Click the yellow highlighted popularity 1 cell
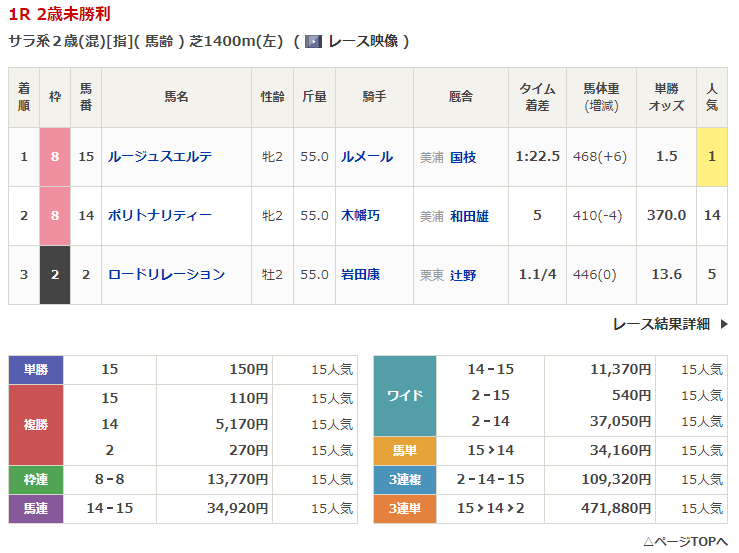Screen dimensions: 739x553 click(x=712, y=156)
